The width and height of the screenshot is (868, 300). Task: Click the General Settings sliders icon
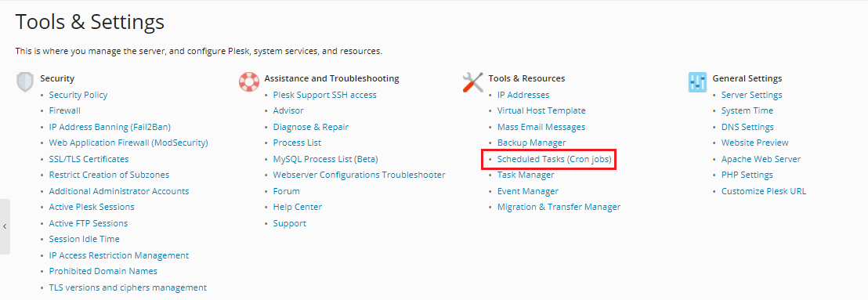tap(697, 82)
